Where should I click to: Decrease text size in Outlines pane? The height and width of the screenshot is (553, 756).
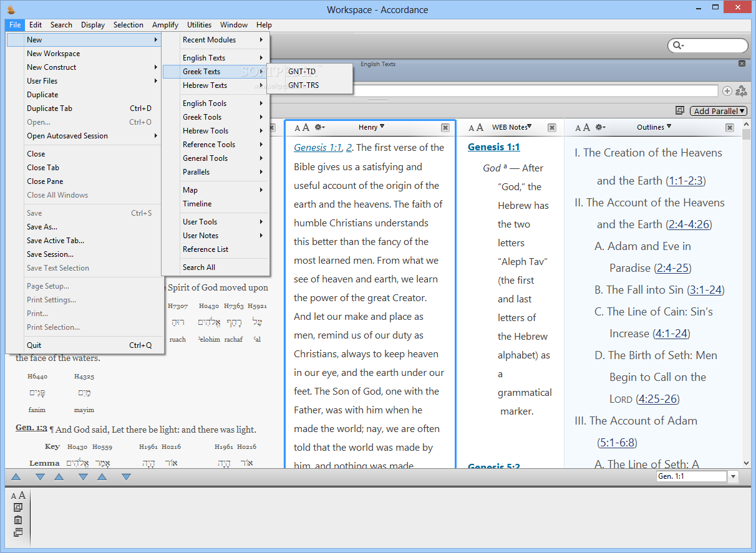[578, 128]
